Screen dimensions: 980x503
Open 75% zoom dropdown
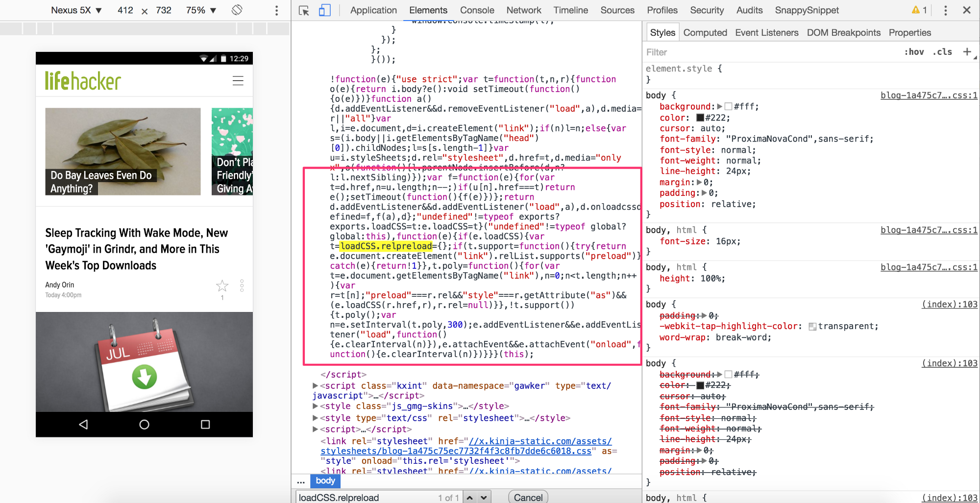pos(201,10)
